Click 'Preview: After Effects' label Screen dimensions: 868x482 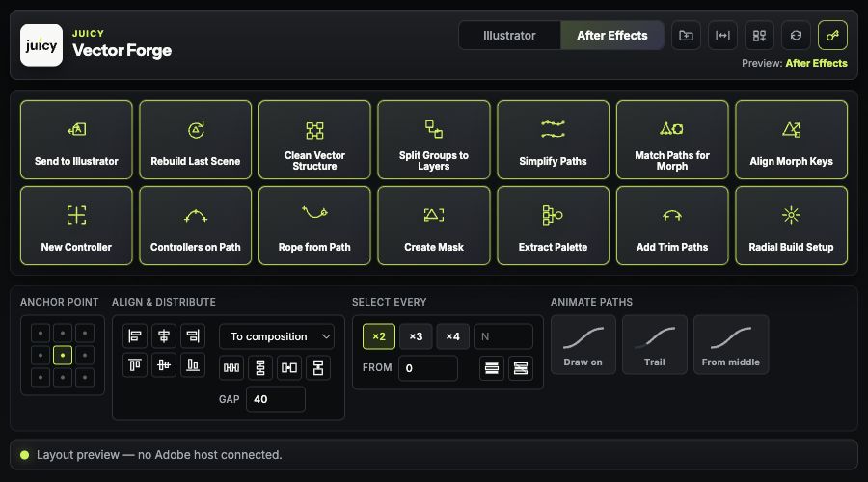pyautogui.click(x=795, y=63)
